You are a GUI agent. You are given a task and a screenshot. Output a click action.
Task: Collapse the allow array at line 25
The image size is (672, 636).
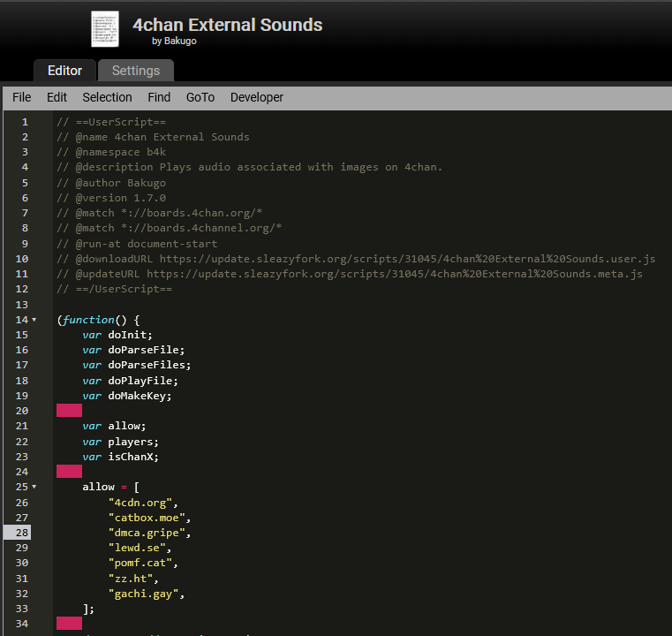pos(34,487)
